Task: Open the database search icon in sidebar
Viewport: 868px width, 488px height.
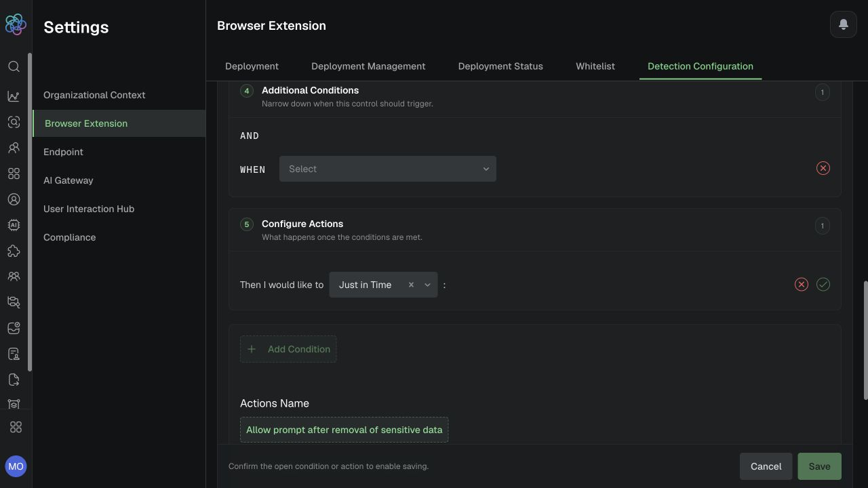Action: click(14, 302)
